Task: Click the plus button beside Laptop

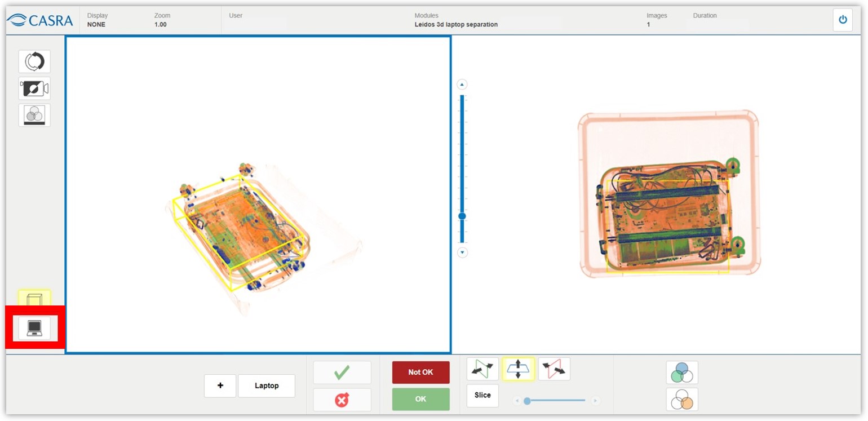Action: pos(220,385)
